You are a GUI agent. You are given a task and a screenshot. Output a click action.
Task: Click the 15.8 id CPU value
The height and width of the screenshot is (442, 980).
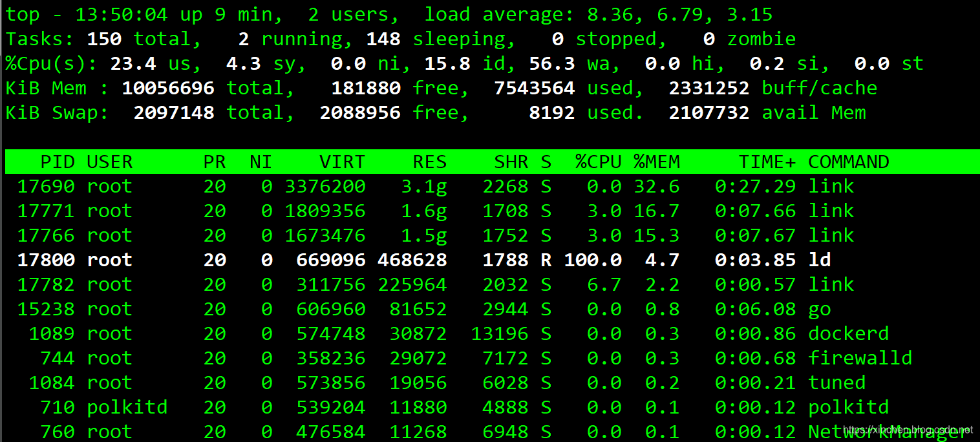click(x=447, y=63)
